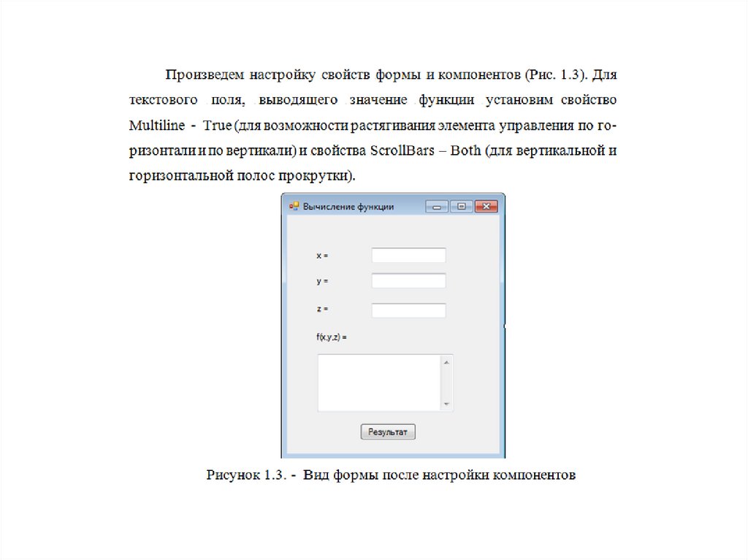This screenshot has width=748, height=560.
Task: Minimize the Вычисление функции window
Action: click(x=437, y=207)
